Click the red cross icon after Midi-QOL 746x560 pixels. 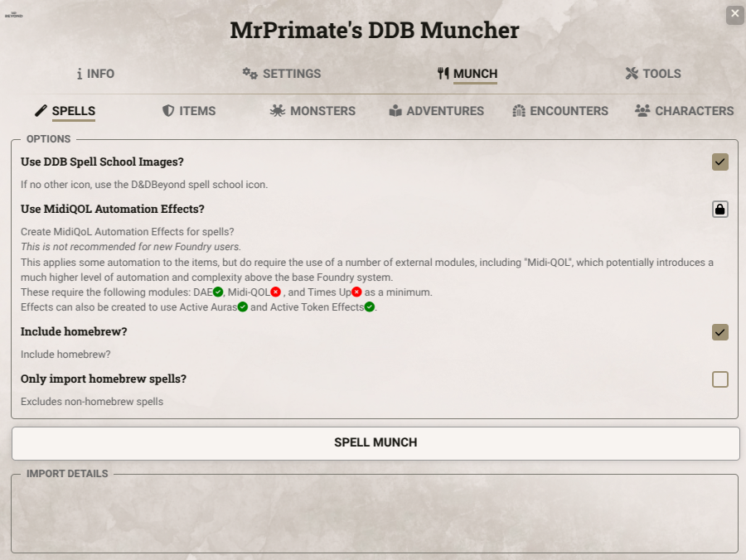[275, 292]
